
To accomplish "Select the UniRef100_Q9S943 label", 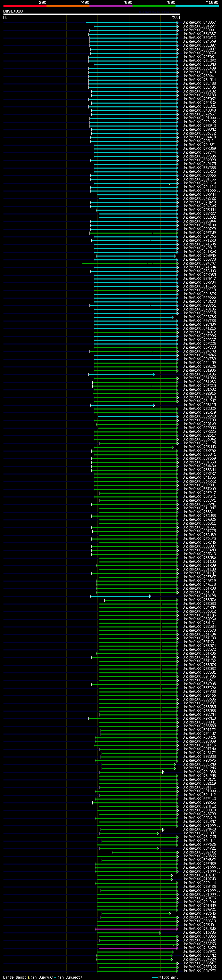I will (x=199, y=125).
